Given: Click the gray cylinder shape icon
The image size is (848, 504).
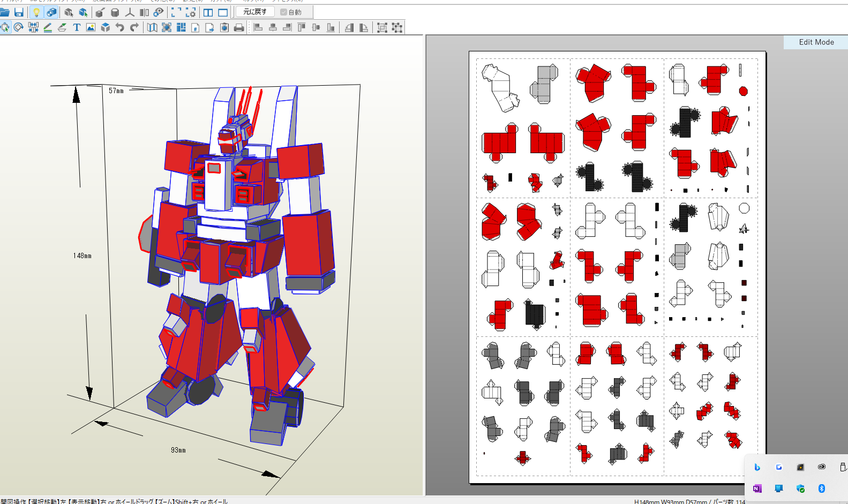Looking at the screenshot, I should point(115,12).
